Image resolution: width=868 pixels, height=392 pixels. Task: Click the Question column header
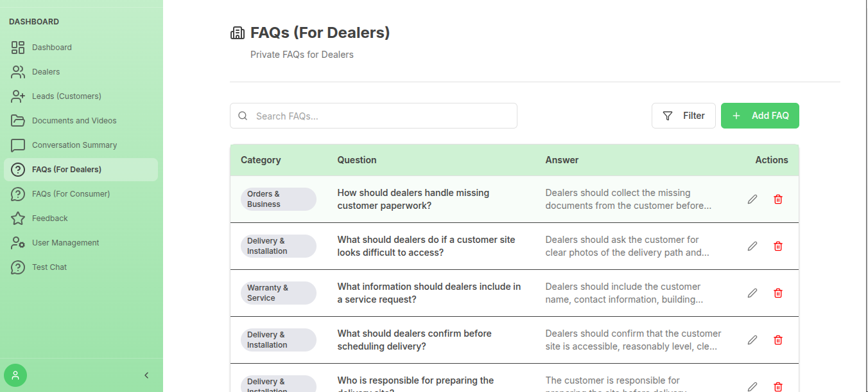[357, 160]
